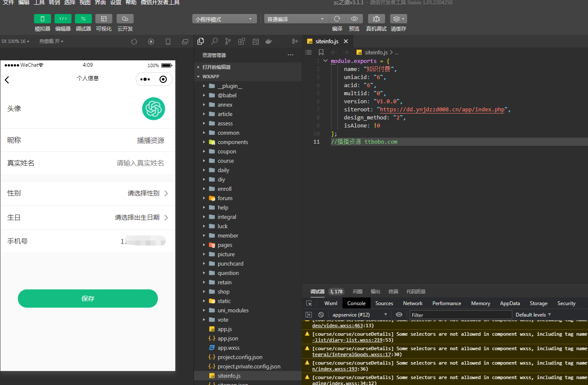
Task: Open the search icon in sidebar
Action: click(x=214, y=41)
